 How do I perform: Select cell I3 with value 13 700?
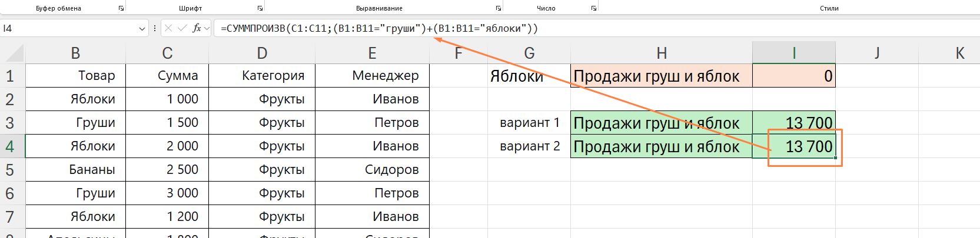[x=794, y=123]
